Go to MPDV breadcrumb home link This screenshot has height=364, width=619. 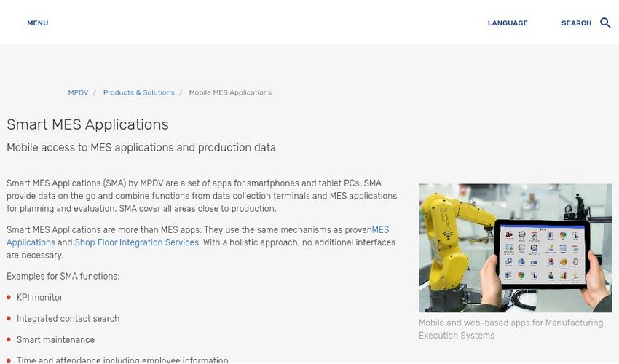point(78,92)
